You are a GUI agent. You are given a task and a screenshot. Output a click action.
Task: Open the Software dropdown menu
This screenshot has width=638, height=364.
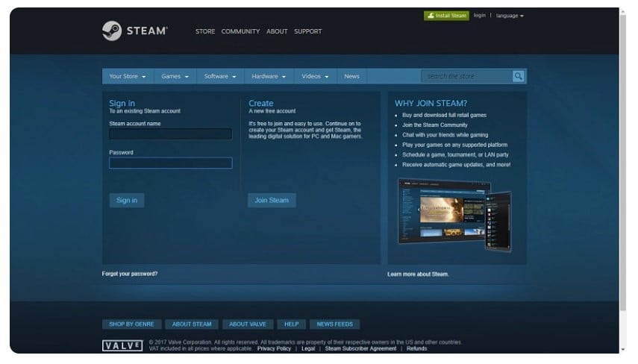pos(220,76)
